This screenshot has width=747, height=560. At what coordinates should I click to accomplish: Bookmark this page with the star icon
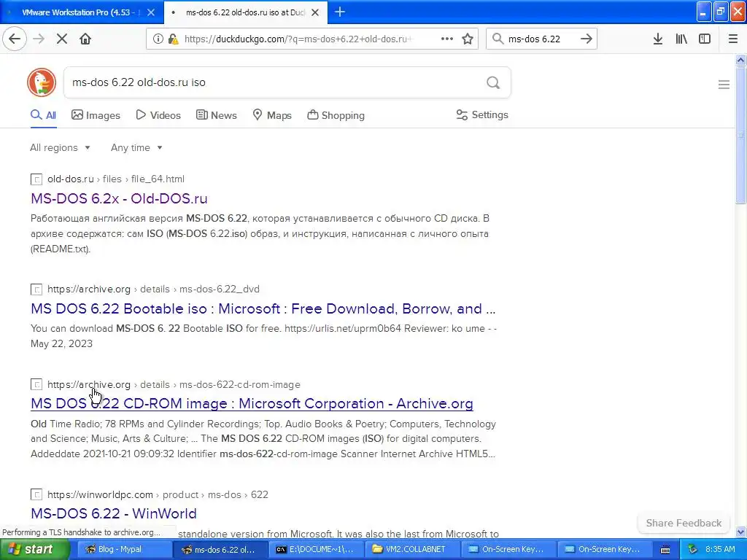tap(468, 39)
